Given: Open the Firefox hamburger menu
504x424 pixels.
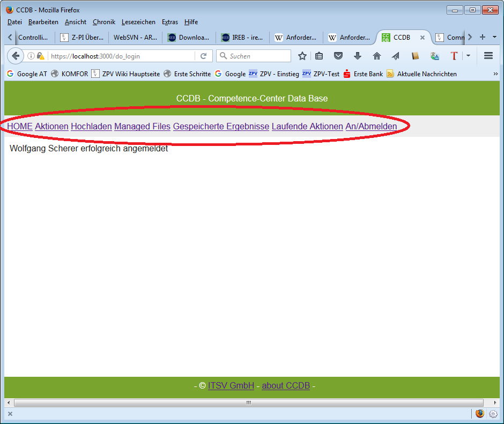Looking at the screenshot, I should click(488, 56).
